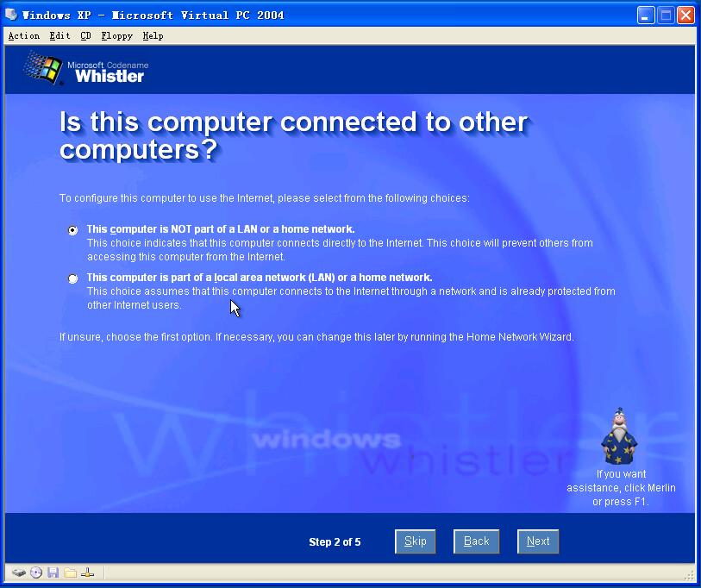701x588 pixels.
Task: Select 'part of a local area network' option
Action: click(72, 278)
